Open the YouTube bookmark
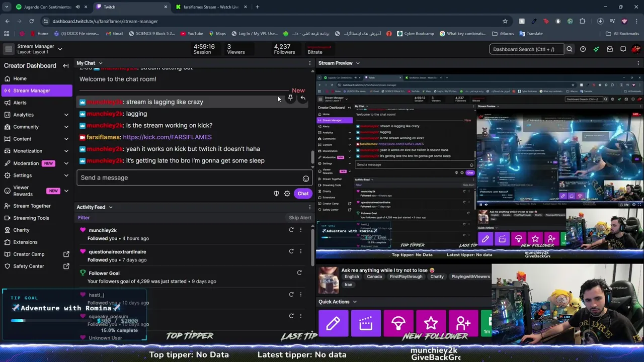The image size is (644, 362). click(x=191, y=34)
